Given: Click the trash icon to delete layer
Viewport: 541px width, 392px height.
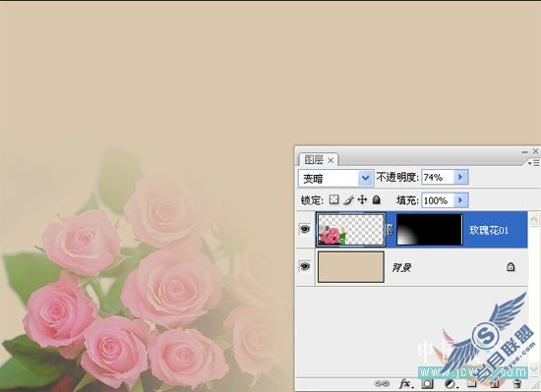Looking at the screenshot, I should click(x=516, y=383).
